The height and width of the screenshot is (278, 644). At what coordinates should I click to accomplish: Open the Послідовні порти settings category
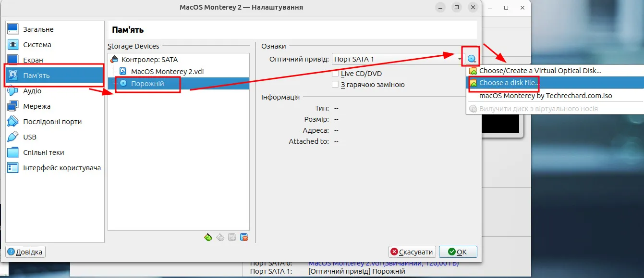click(55, 122)
